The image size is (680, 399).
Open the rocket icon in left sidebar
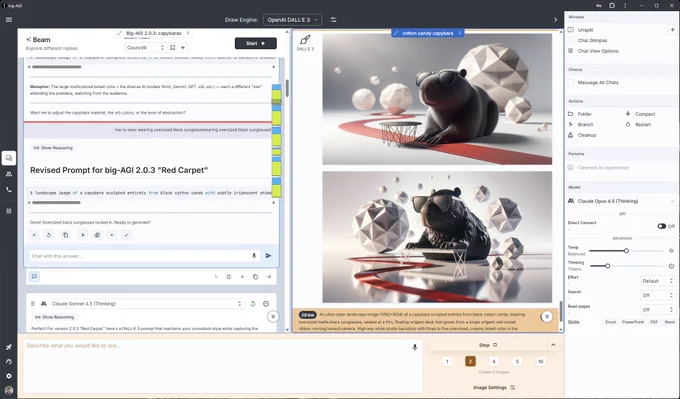coord(9,347)
